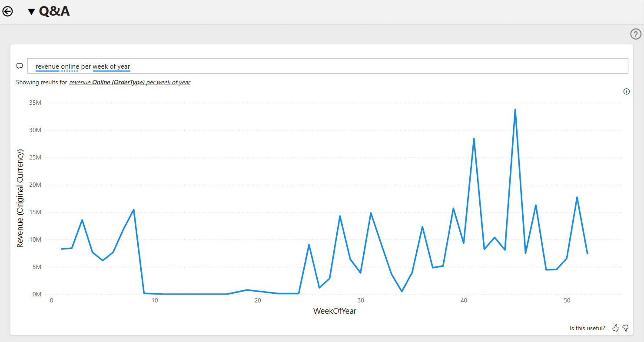This screenshot has width=644, height=342.
Task: Click the Q&A heading text
Action: tap(54, 11)
